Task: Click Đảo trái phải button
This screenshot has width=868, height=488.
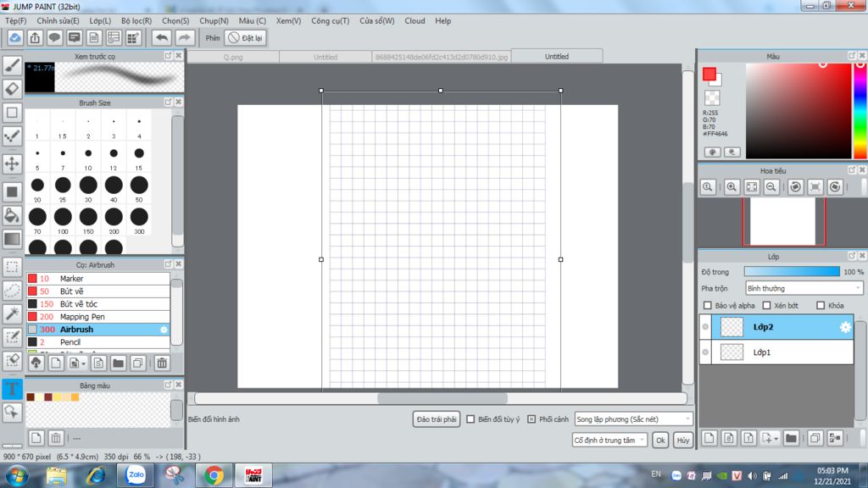Action: pyautogui.click(x=437, y=419)
